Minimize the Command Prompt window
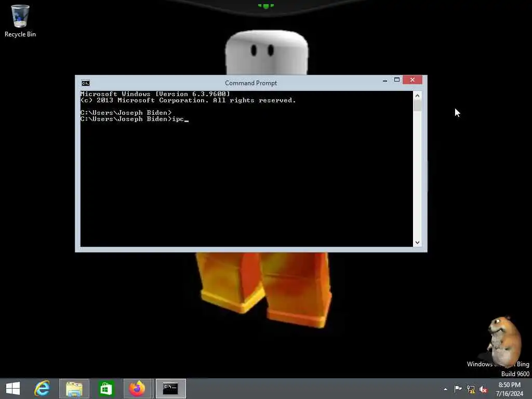 pos(385,81)
